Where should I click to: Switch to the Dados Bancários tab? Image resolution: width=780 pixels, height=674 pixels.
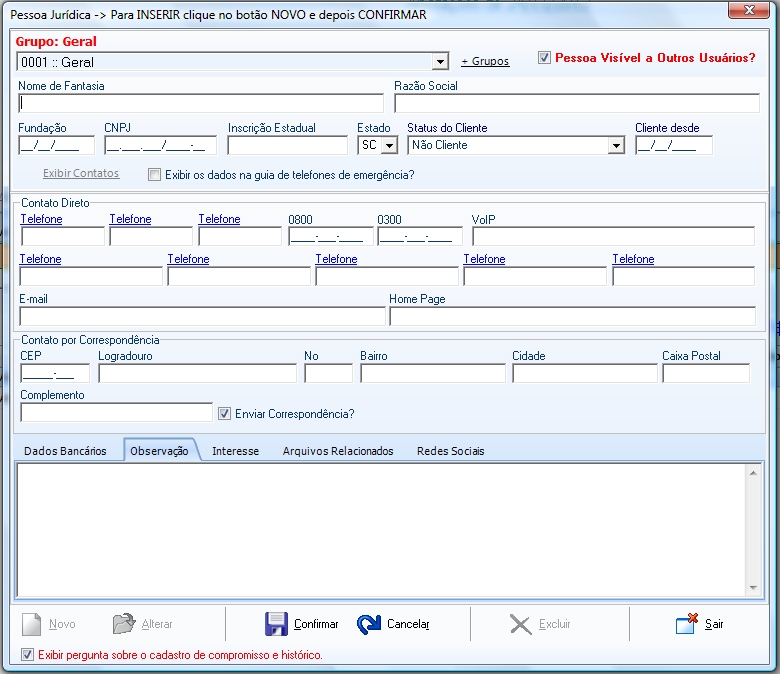pos(65,451)
